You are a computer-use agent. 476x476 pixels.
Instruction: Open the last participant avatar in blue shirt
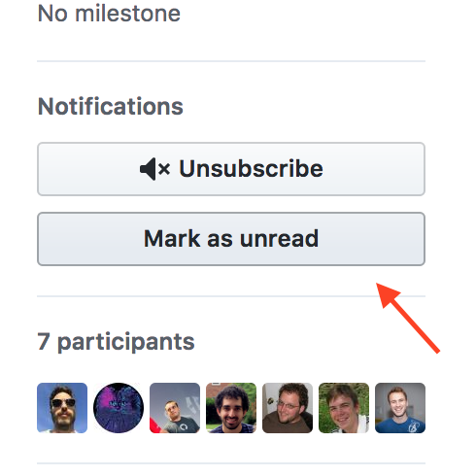400,408
